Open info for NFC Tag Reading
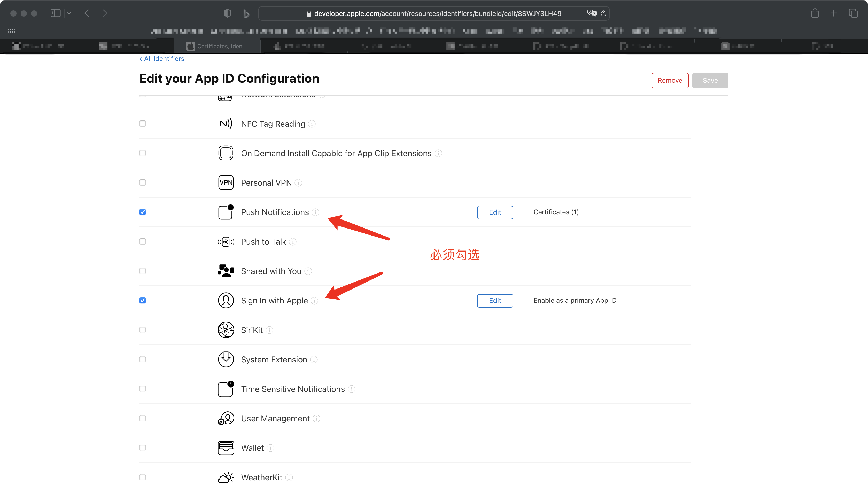868x486 pixels. click(x=312, y=124)
